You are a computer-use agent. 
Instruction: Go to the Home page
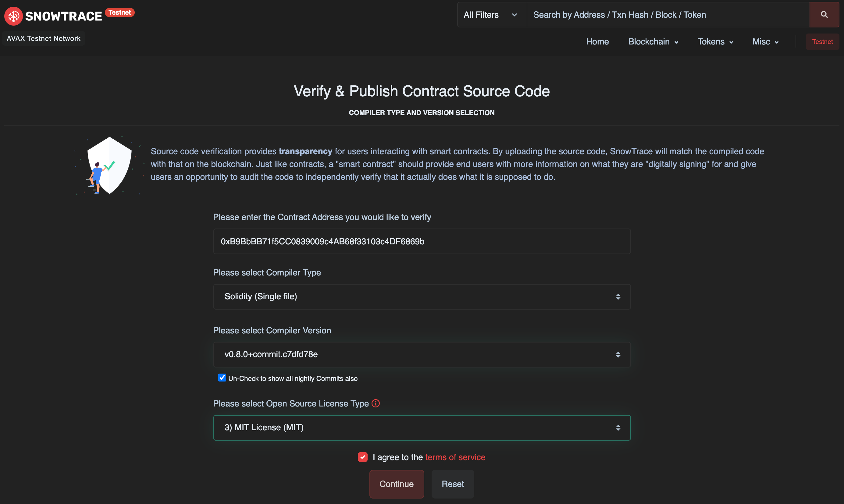point(597,42)
